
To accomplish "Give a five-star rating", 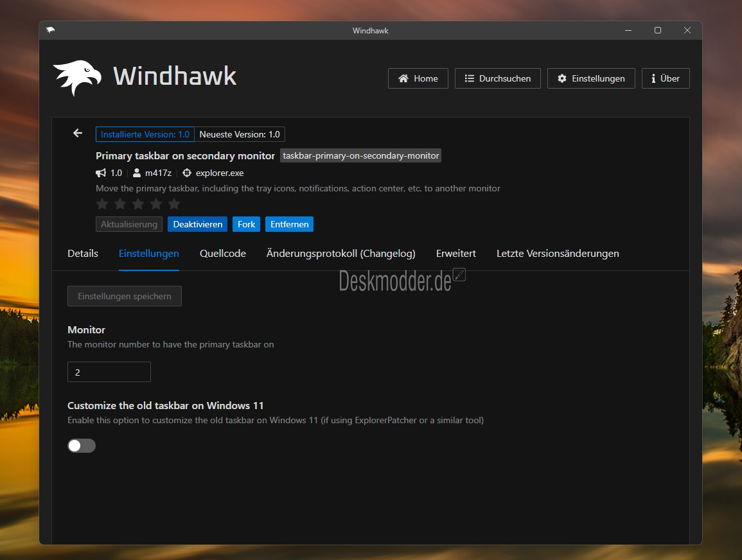I will pos(173,204).
